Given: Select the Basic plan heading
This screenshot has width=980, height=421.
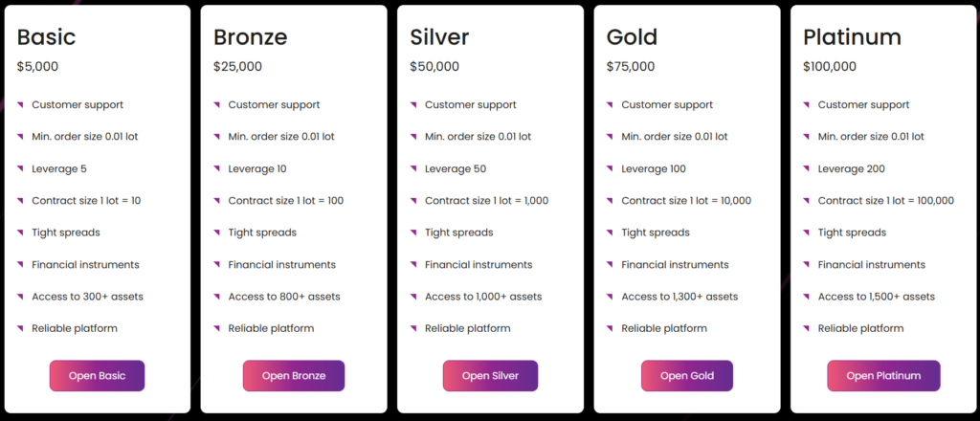Looking at the screenshot, I should pos(46,37).
